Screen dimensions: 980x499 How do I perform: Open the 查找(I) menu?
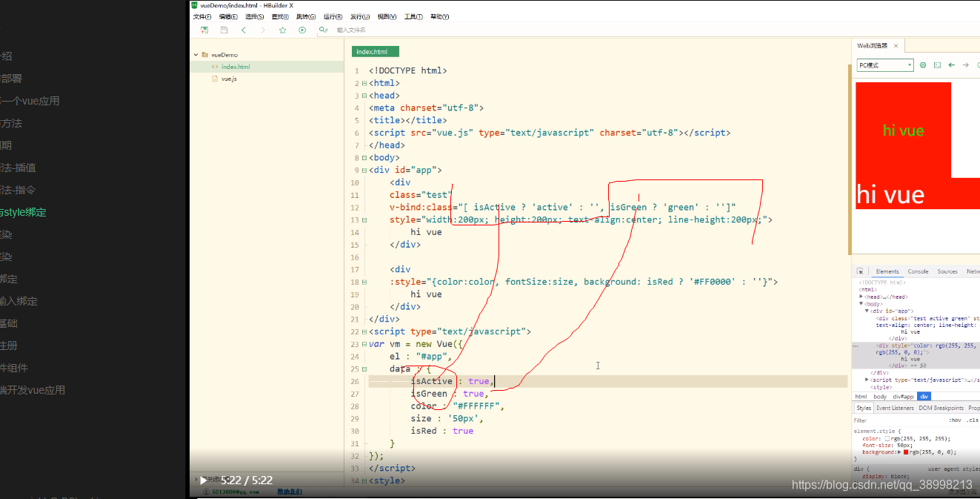point(280,16)
